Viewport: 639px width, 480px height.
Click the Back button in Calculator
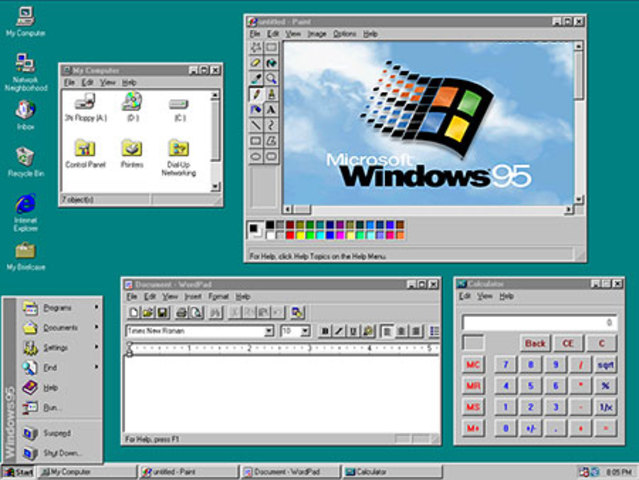pyautogui.click(x=535, y=343)
